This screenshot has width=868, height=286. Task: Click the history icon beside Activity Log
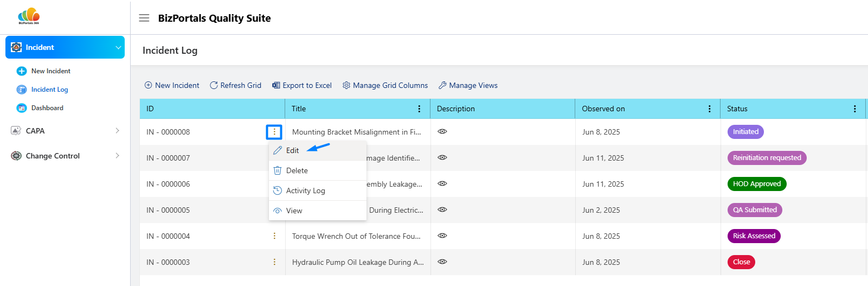click(x=278, y=190)
